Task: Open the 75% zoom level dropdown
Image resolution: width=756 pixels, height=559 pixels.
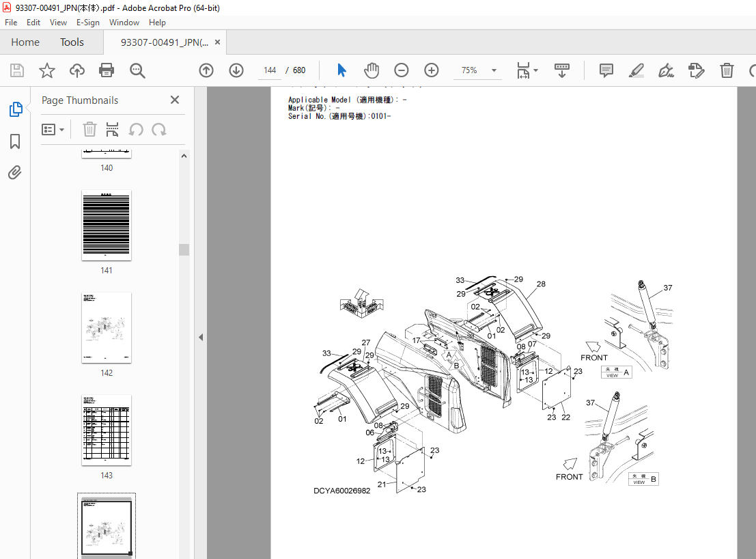Action: click(x=494, y=70)
